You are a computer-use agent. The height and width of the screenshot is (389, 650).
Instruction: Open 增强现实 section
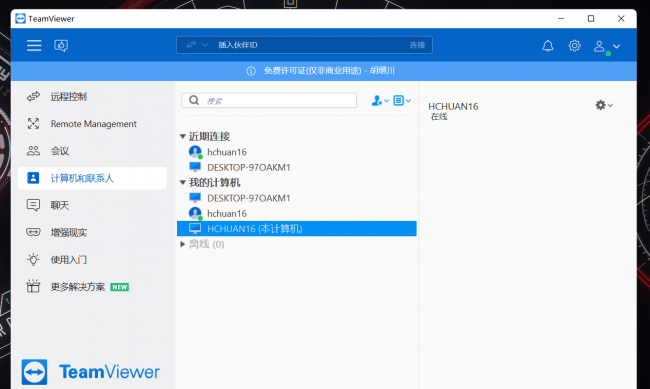tap(92, 233)
